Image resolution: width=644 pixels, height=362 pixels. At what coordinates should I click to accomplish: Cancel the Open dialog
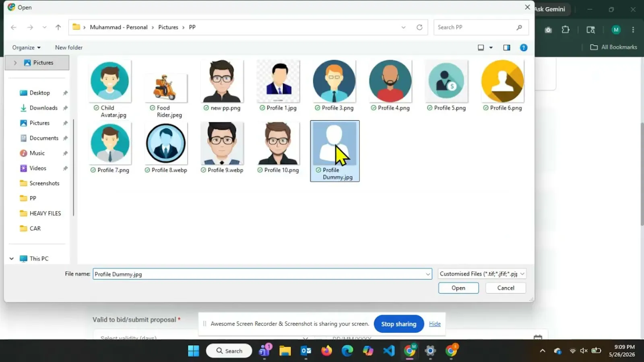point(506,288)
